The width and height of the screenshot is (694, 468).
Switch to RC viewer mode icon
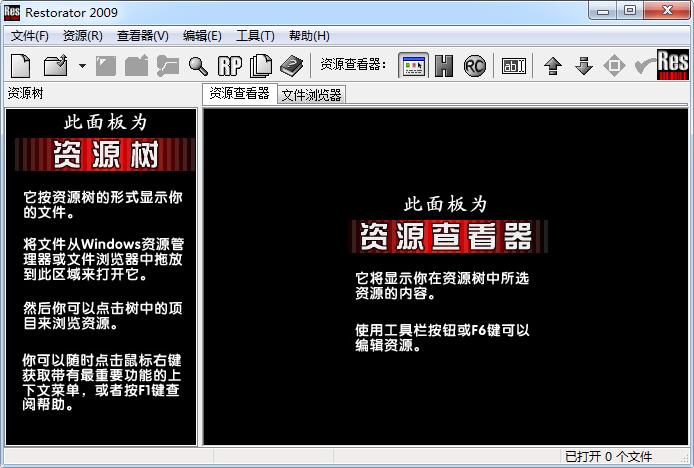[x=474, y=66]
